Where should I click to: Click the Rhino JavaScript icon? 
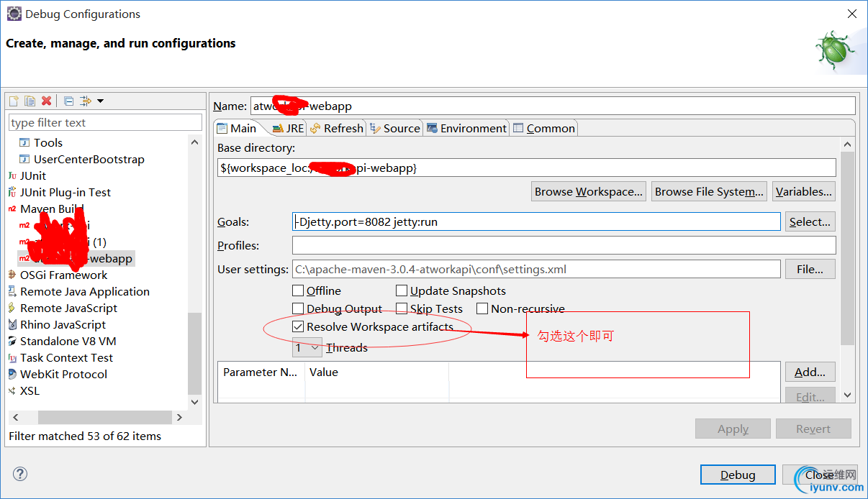tap(12, 324)
